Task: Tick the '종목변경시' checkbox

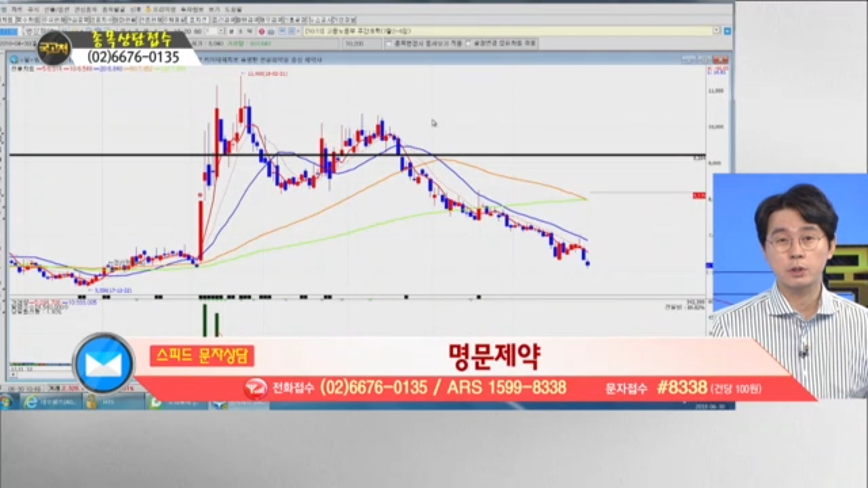Action: 389,43
